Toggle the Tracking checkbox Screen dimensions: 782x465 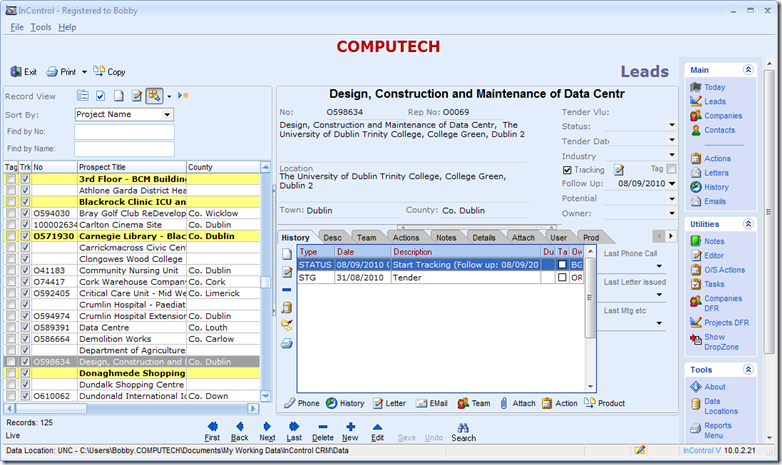567,170
